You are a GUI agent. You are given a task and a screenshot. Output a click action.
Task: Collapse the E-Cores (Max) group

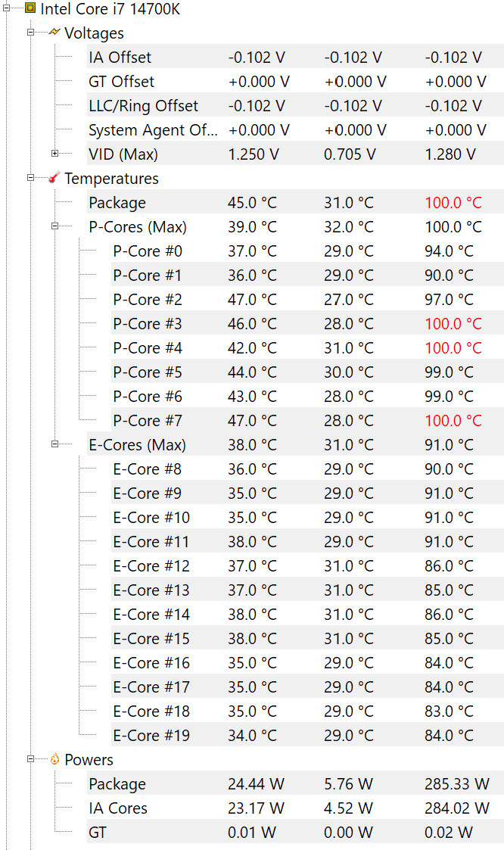pos(55,444)
